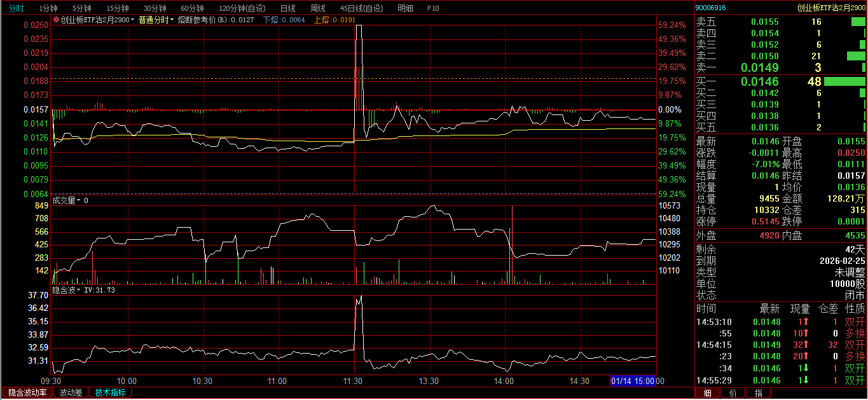This screenshot has width=868, height=400.
Task: Click the F10 company info tab
Action: (433, 8)
